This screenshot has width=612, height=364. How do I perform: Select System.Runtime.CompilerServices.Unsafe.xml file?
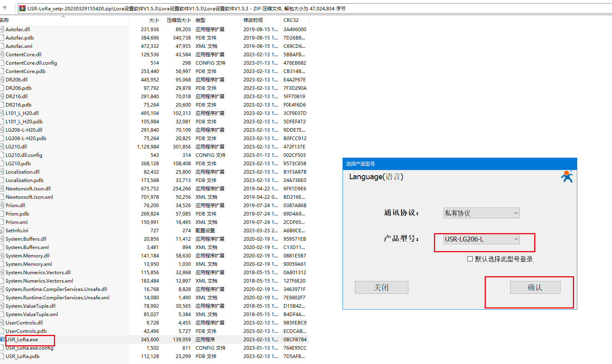point(57,298)
